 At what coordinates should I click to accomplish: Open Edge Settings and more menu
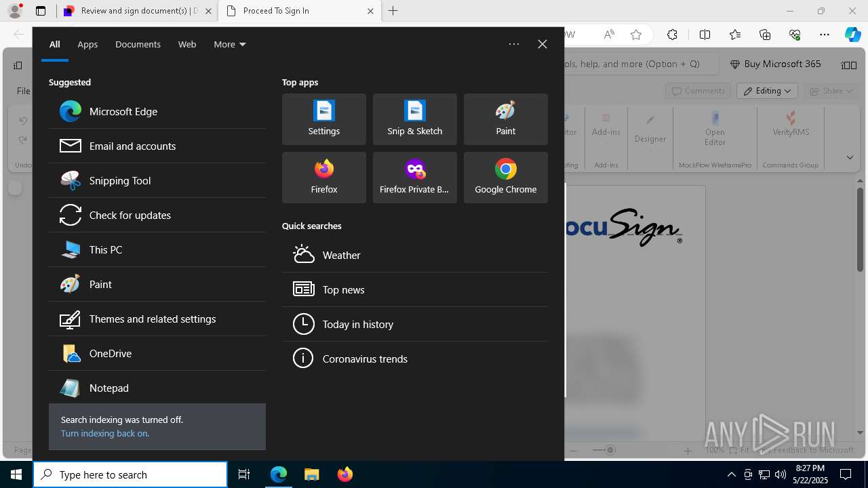825,35
